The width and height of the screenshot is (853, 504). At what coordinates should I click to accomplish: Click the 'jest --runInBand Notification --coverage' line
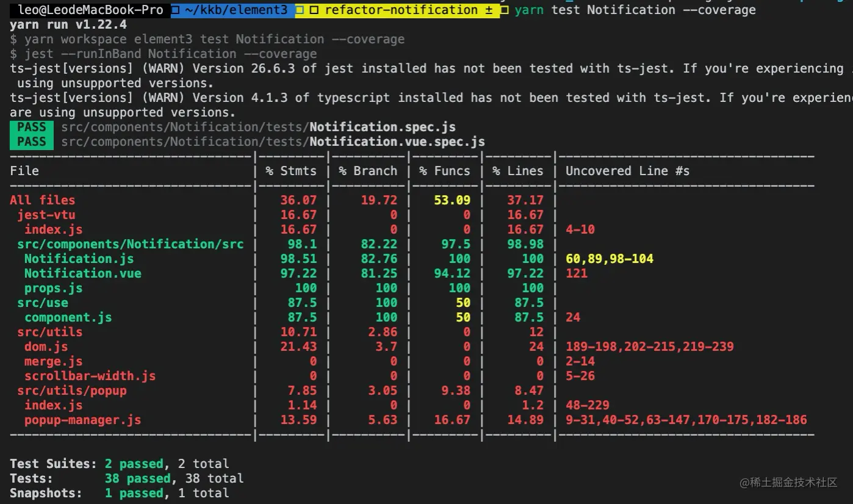[164, 54]
